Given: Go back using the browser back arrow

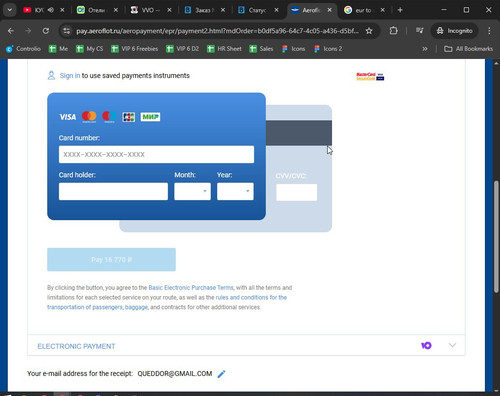Looking at the screenshot, I should tap(11, 31).
